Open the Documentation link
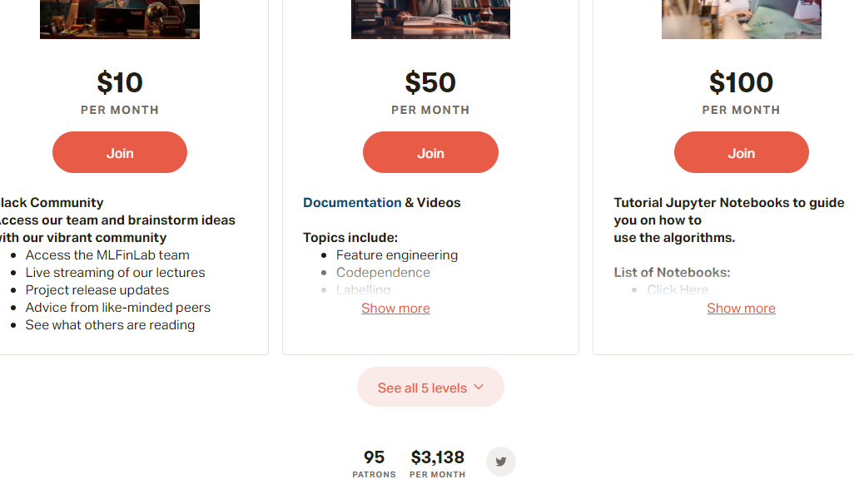This screenshot has width=854, height=504. pyautogui.click(x=352, y=203)
